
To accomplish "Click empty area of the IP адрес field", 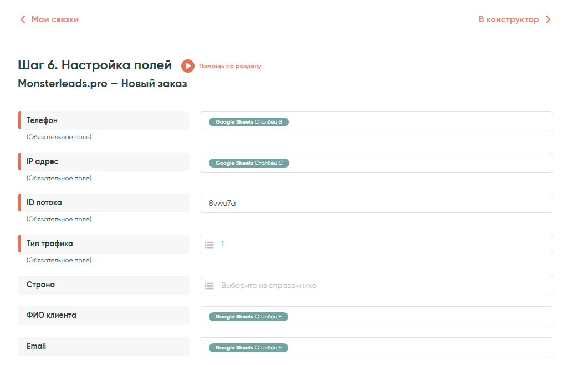I will 421,163.
